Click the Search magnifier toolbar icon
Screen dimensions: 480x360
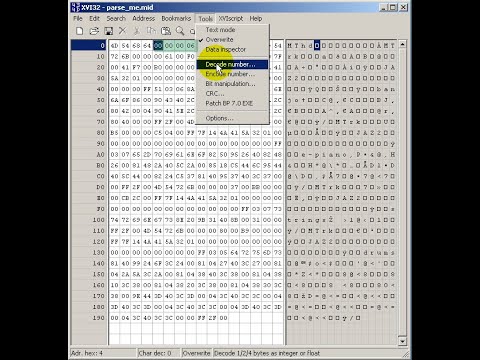point(180,31)
